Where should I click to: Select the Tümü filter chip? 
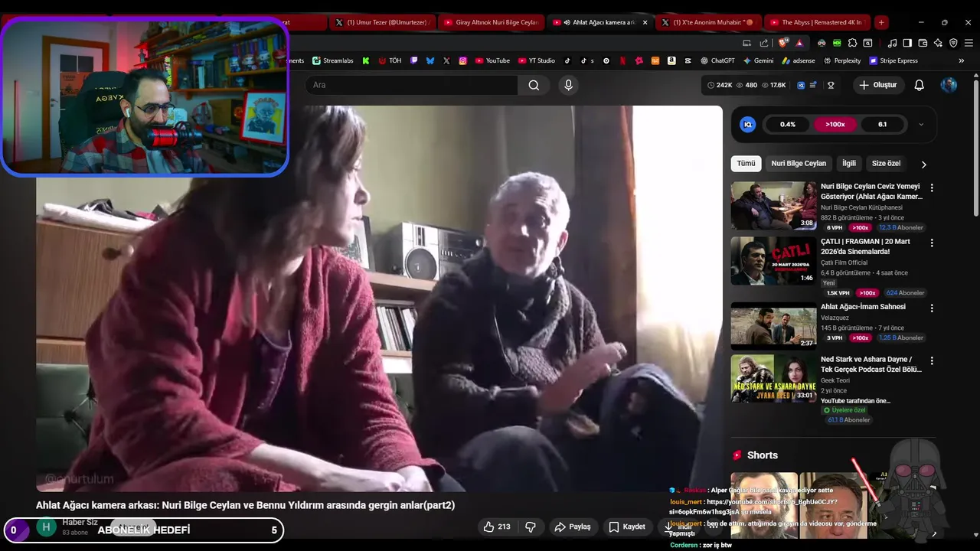(x=746, y=163)
